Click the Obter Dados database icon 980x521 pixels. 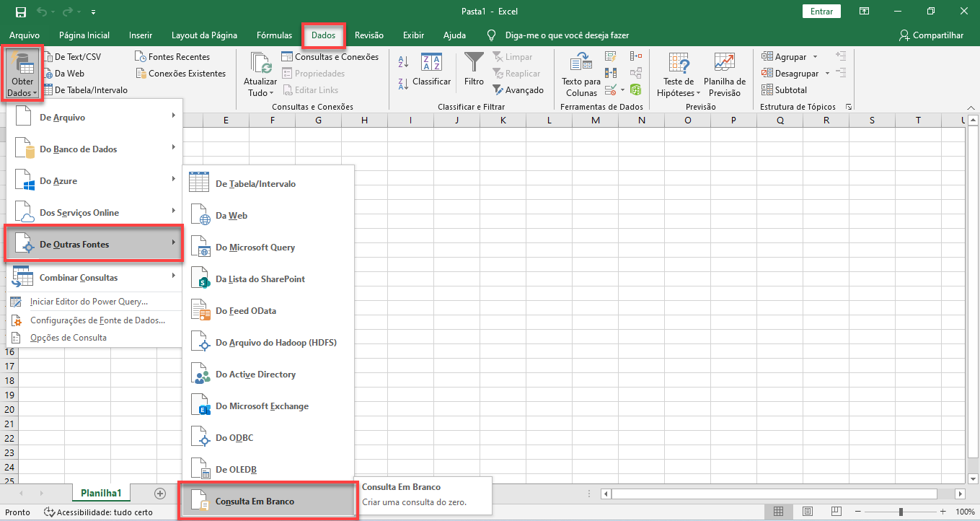pos(22,64)
